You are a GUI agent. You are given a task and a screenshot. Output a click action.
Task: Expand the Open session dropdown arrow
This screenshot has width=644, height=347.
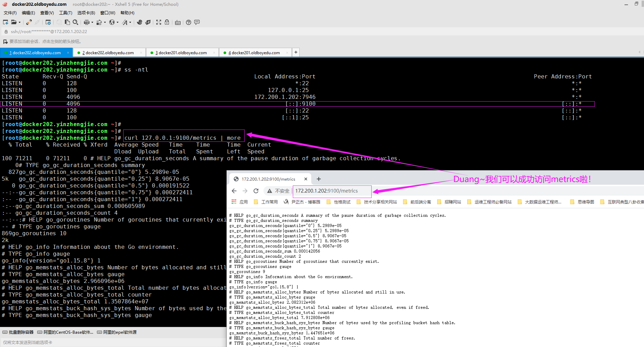pyautogui.click(x=19, y=22)
